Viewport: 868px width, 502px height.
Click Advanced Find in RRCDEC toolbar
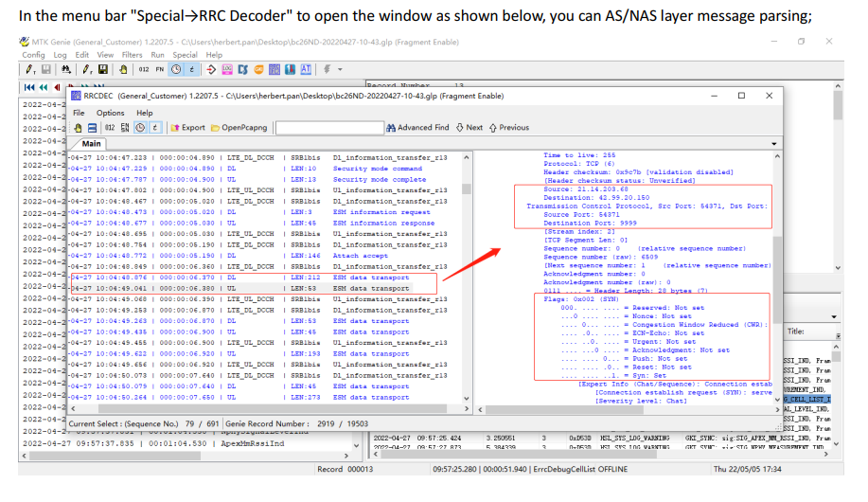417,128
